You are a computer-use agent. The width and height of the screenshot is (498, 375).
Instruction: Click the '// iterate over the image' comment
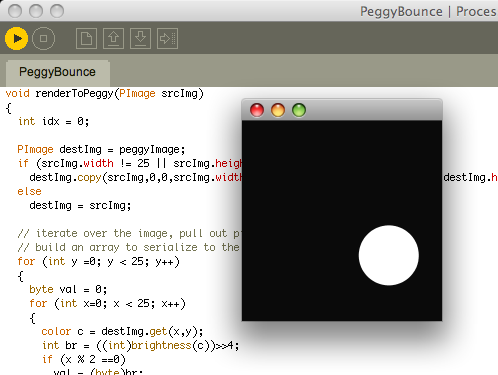[129, 234]
